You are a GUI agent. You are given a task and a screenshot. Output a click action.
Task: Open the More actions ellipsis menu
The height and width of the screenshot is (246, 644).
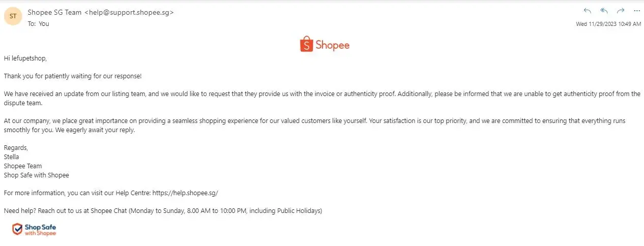click(x=636, y=11)
